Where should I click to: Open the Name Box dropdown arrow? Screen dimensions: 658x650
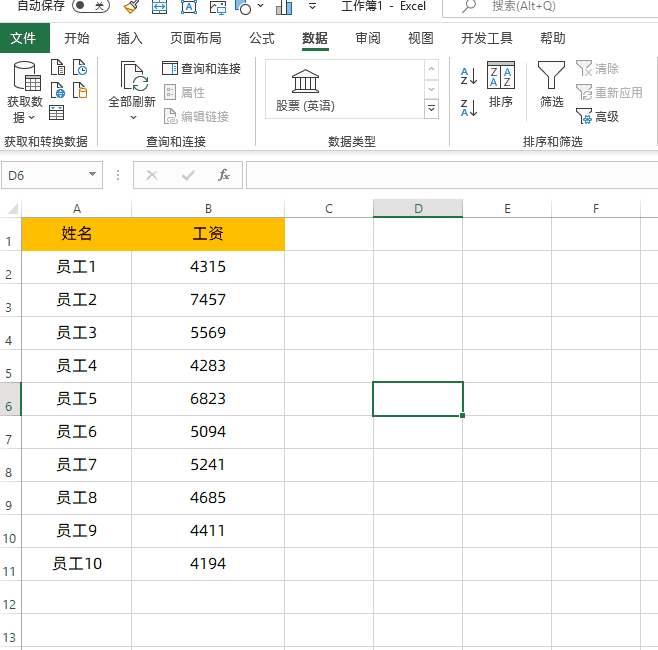tap(92, 174)
